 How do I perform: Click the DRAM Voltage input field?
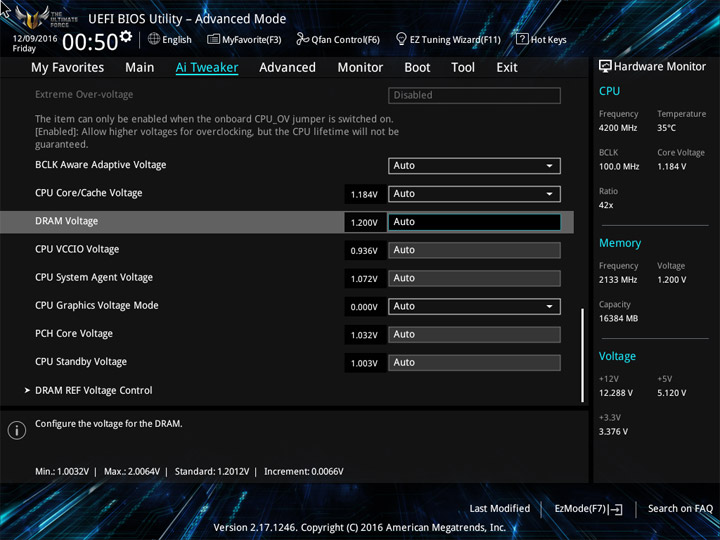(x=474, y=222)
